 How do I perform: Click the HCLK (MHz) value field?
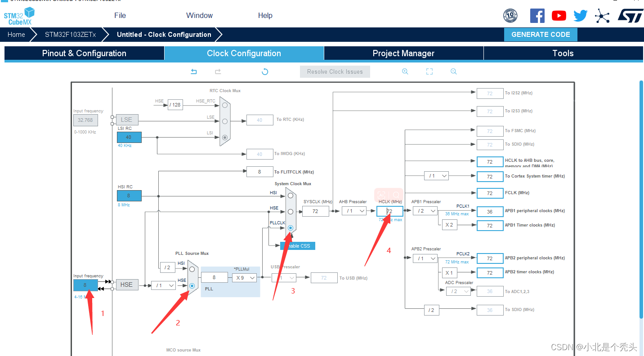click(x=390, y=211)
